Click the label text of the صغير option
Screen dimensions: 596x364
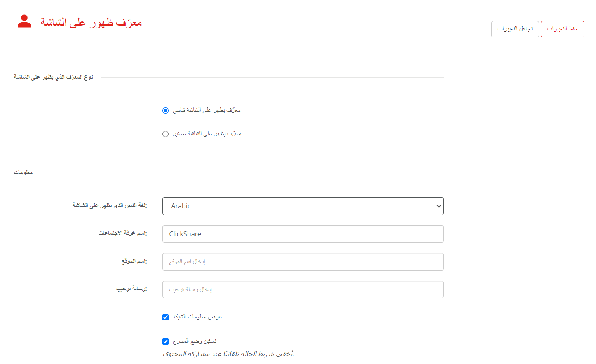pyautogui.click(x=207, y=133)
